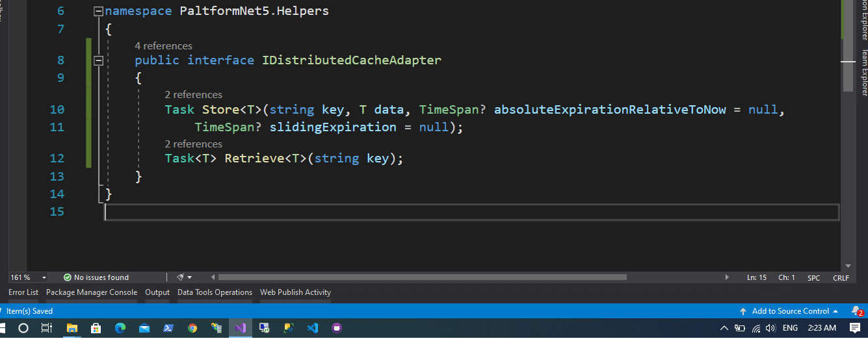Click the absoluteExpirationRelativeToNow parameter
Viewport: 868px width, 343px height.
[x=610, y=110]
